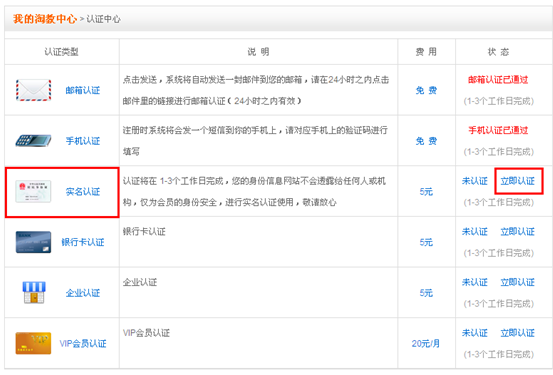This screenshot has width=553, height=375.
Task: Click the 说明 column header
Action: (x=258, y=52)
